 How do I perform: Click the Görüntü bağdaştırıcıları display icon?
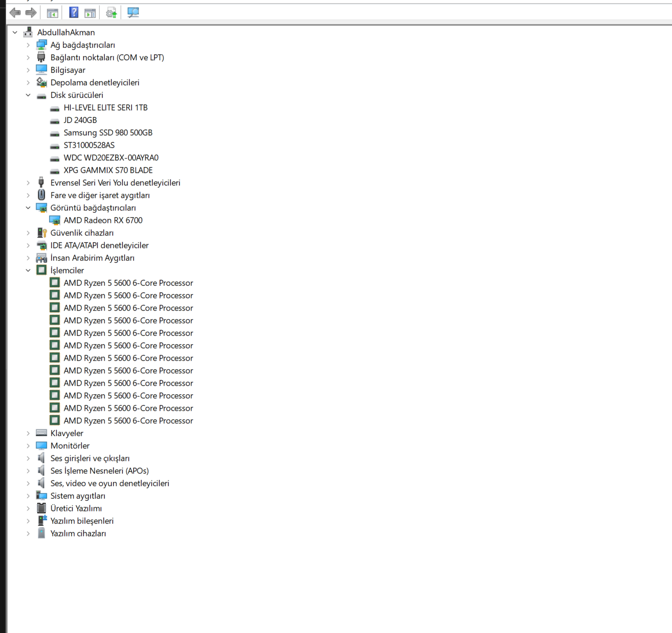point(41,207)
